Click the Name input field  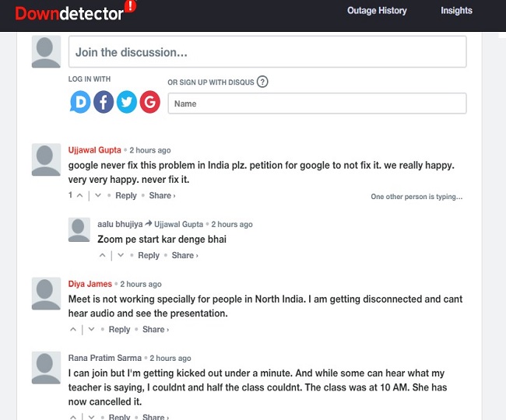[317, 103]
